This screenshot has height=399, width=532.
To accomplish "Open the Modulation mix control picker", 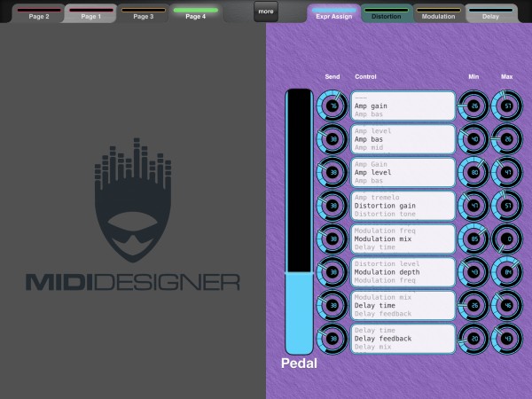I will [403, 239].
